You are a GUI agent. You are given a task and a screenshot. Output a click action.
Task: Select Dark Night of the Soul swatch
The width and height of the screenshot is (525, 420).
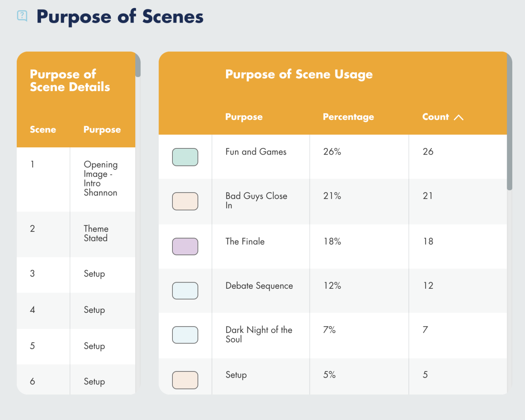tap(185, 335)
